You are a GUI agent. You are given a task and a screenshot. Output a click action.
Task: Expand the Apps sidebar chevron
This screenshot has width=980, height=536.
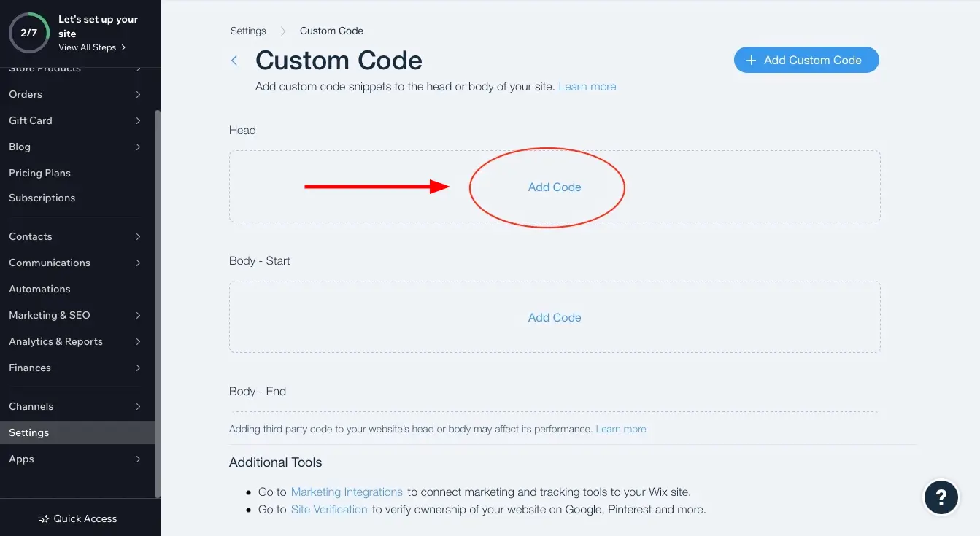[138, 459]
